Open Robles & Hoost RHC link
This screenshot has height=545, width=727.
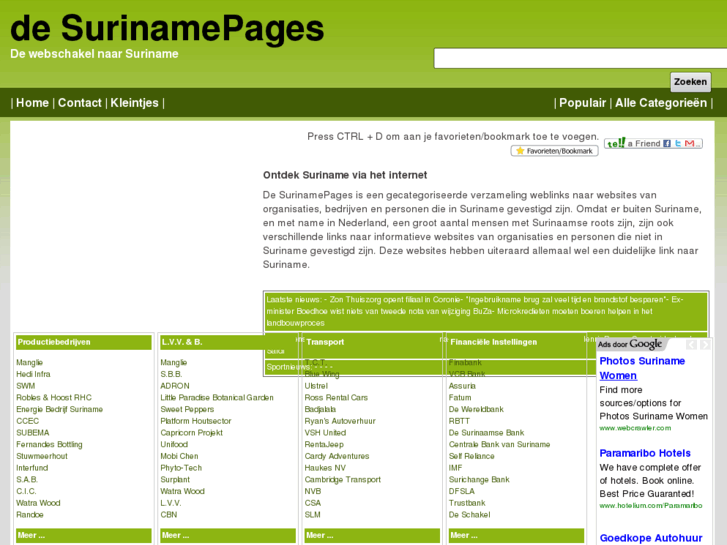(x=54, y=398)
